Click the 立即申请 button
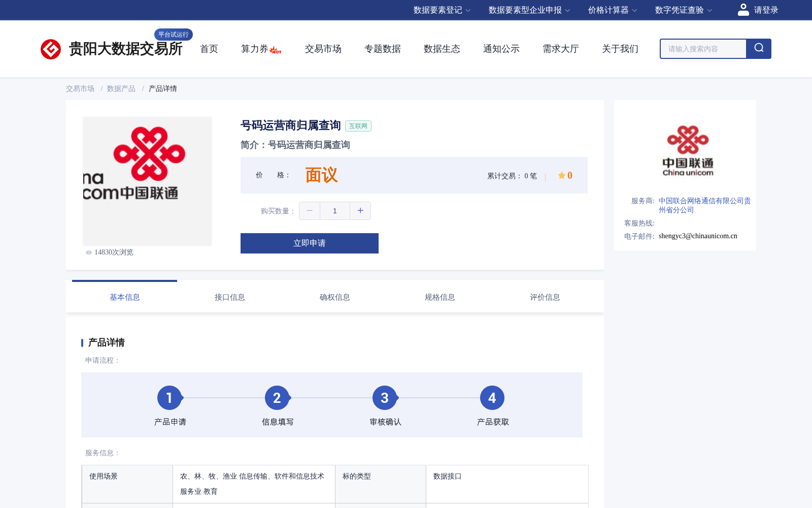The image size is (812, 508). point(310,243)
